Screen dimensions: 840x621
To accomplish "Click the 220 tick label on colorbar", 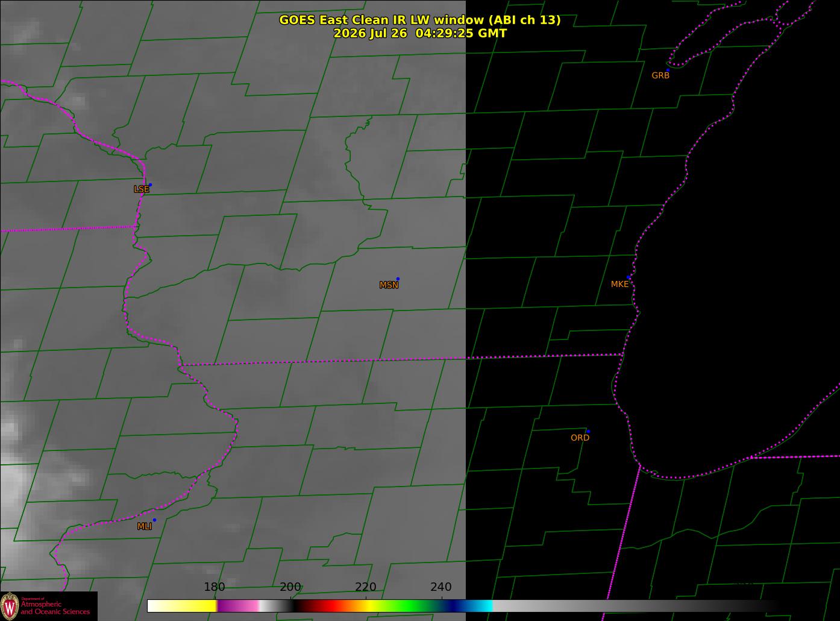I will 366,587.
